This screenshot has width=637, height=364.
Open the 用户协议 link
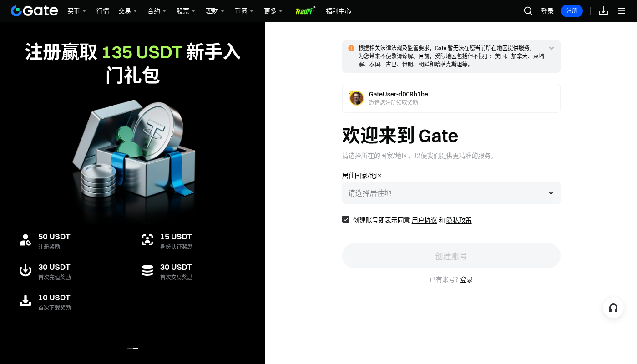(x=425, y=220)
